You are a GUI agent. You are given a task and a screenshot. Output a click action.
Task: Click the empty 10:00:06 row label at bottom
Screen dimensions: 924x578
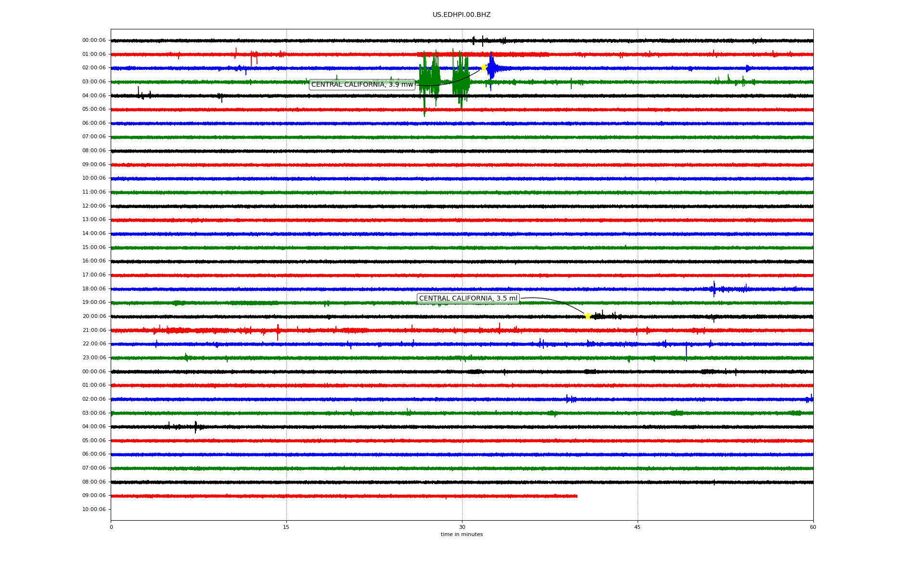click(94, 510)
